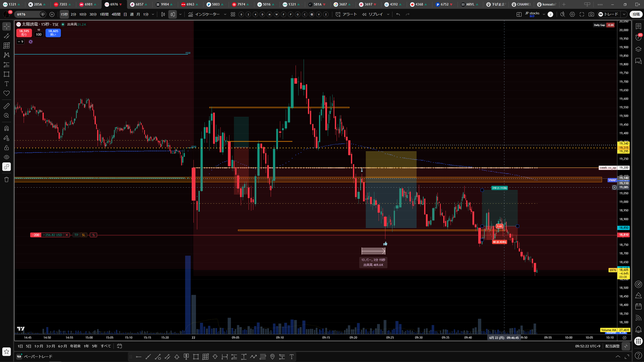This screenshot has width=644, height=362.
Task: Switch to the 7203 chart tab
Action: point(63,4)
